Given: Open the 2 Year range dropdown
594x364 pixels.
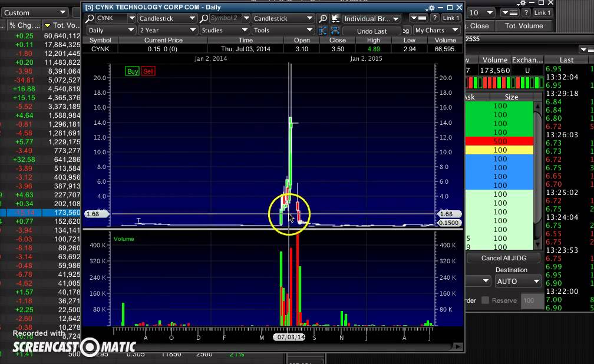Looking at the screenshot, I should [167, 30].
